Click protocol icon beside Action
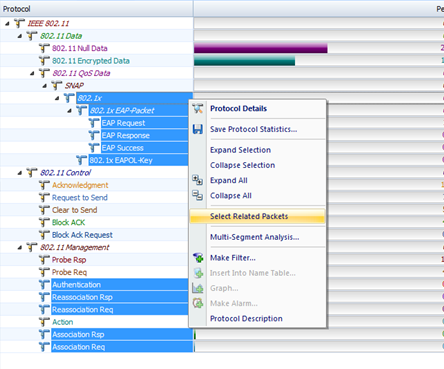The width and height of the screenshot is (444, 369). (44, 322)
